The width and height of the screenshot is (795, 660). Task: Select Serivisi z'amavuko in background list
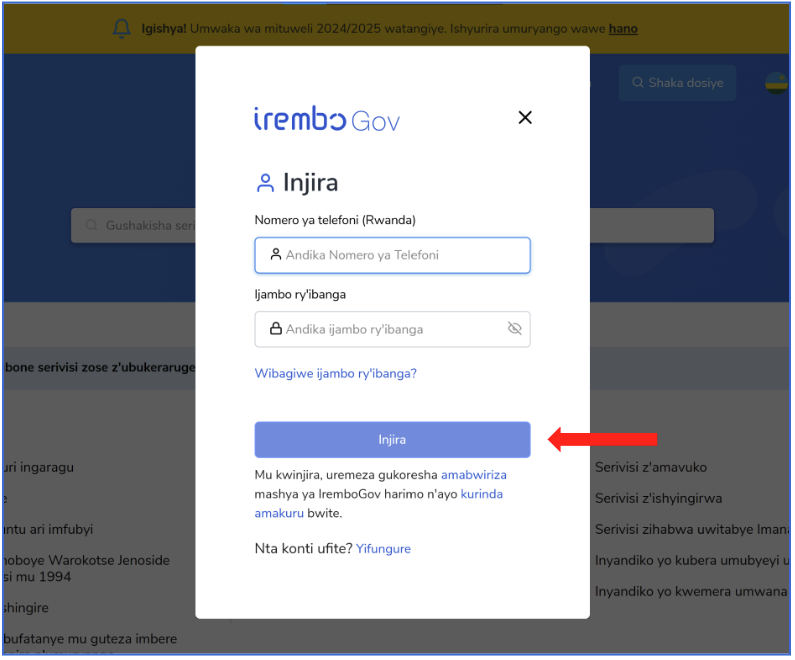click(651, 467)
